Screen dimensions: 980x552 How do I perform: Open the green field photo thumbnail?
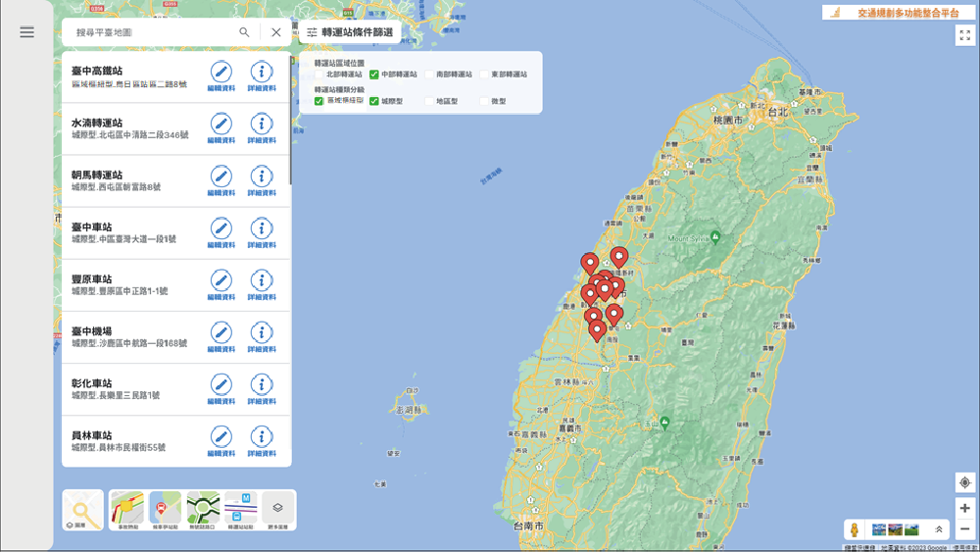(911, 529)
